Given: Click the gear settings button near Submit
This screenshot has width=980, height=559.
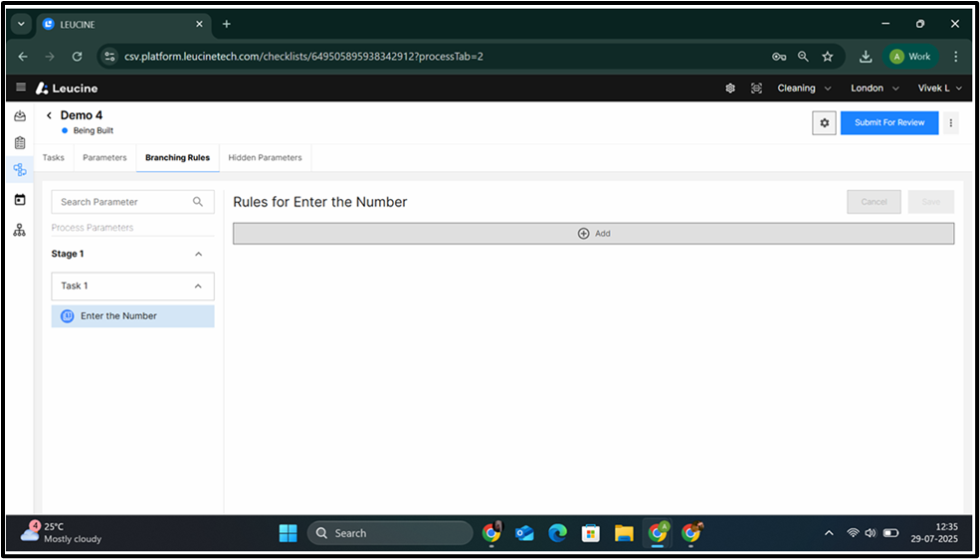Looking at the screenshot, I should tap(824, 122).
